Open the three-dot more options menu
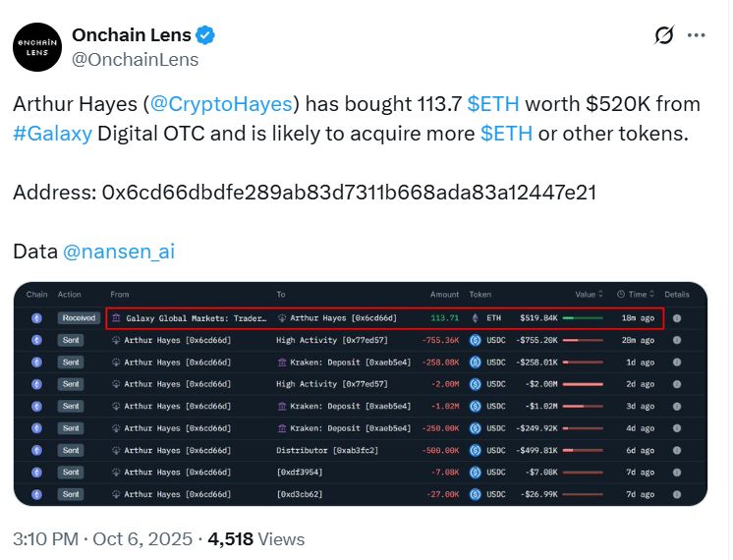Image resolution: width=733 pixels, height=560 pixels. pos(697,36)
